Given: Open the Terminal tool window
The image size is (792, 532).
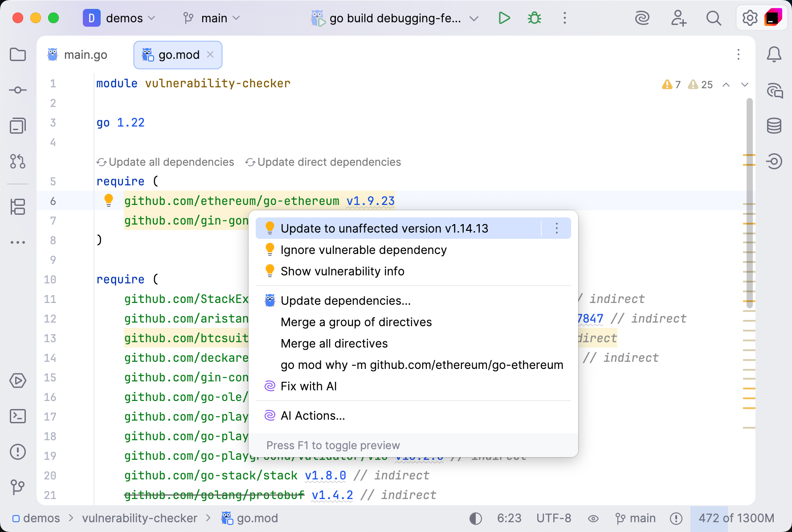Looking at the screenshot, I should coord(18,417).
